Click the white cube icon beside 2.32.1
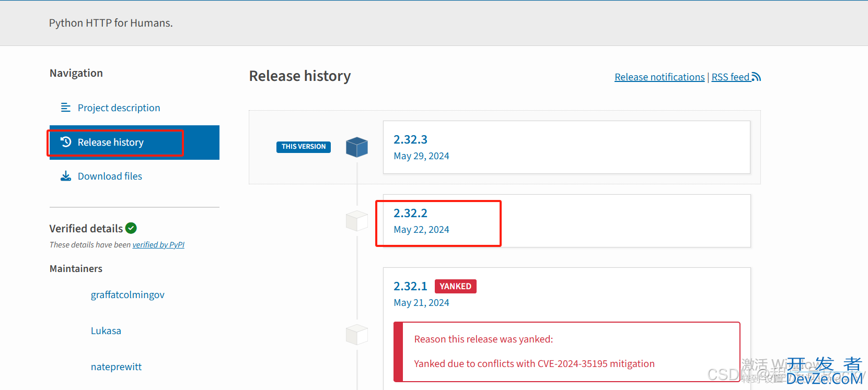868x390 pixels. click(x=357, y=334)
